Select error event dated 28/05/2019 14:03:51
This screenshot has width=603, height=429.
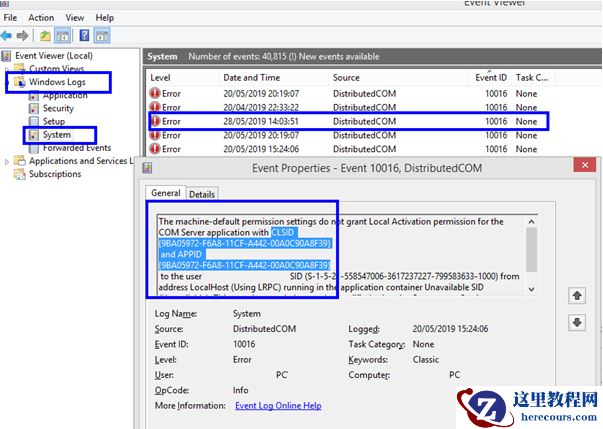(x=348, y=121)
